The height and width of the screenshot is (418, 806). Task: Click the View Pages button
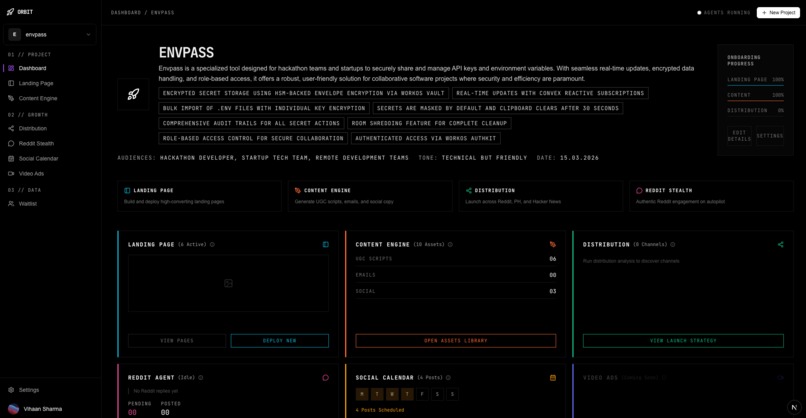click(177, 340)
